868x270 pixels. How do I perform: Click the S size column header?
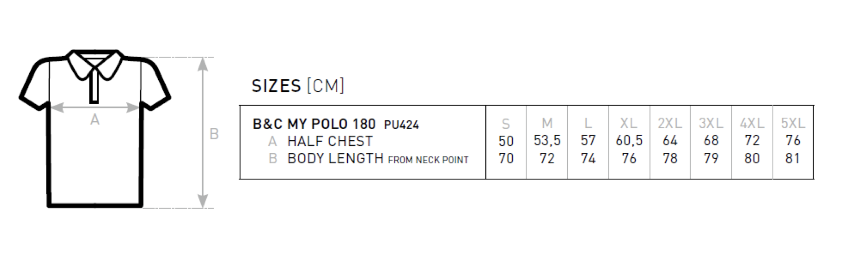coord(506,124)
